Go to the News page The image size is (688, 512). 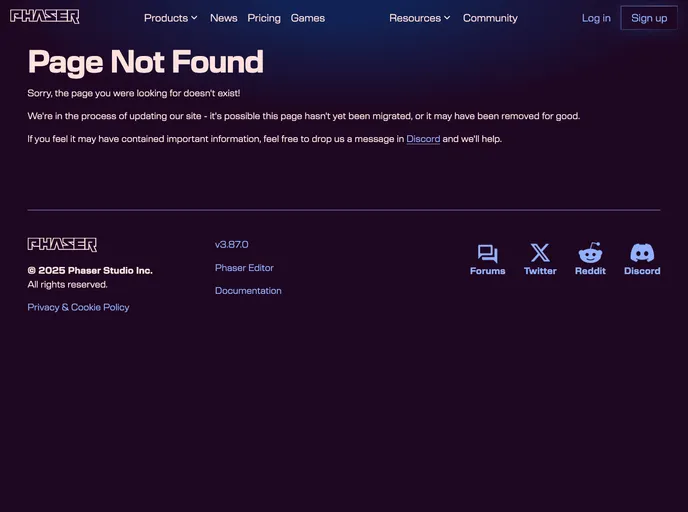pyautogui.click(x=224, y=18)
